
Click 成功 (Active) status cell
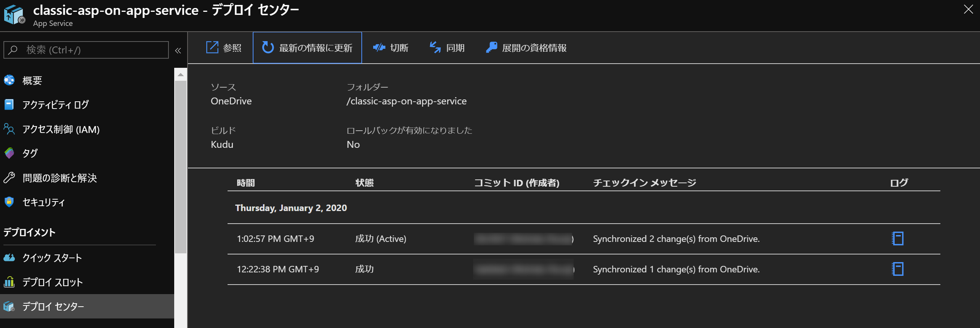click(381, 239)
